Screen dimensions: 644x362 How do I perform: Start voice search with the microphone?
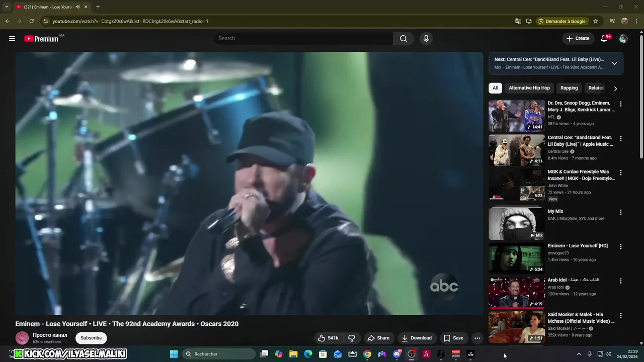tap(426, 39)
